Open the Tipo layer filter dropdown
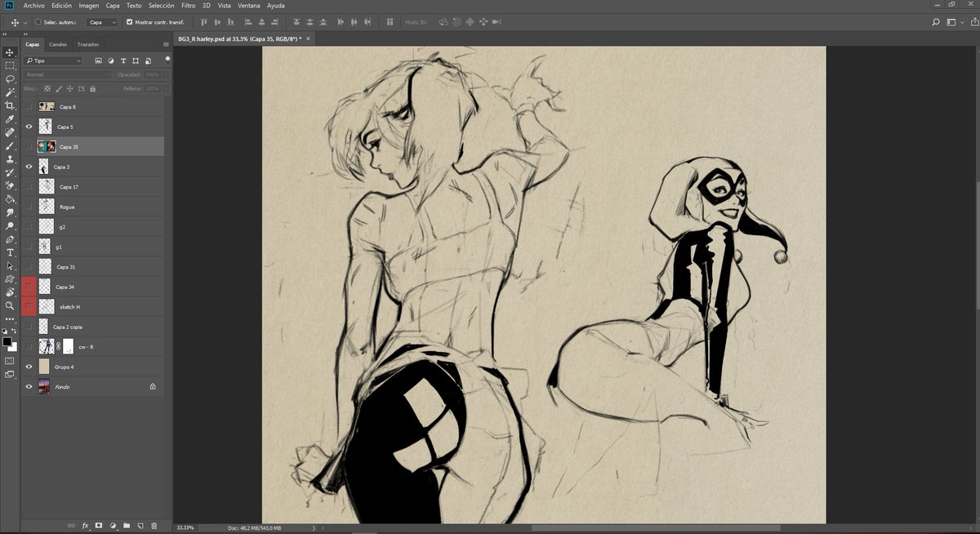The height and width of the screenshot is (534, 980). tap(54, 61)
